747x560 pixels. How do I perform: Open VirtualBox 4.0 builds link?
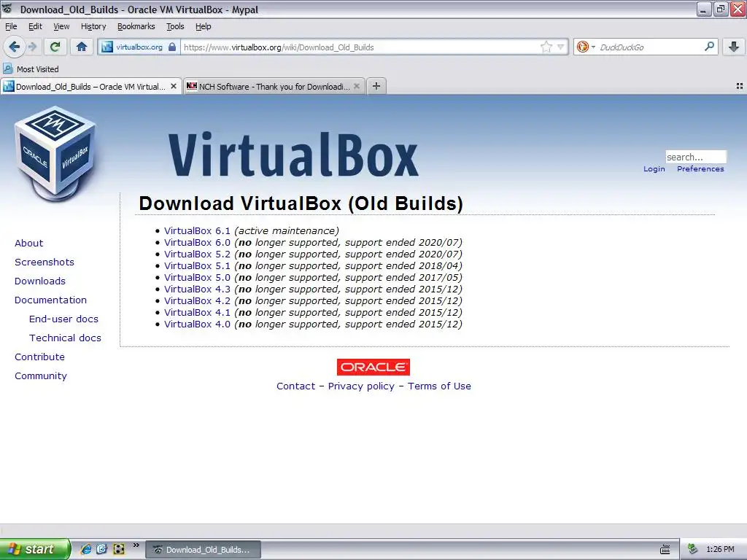197,324
